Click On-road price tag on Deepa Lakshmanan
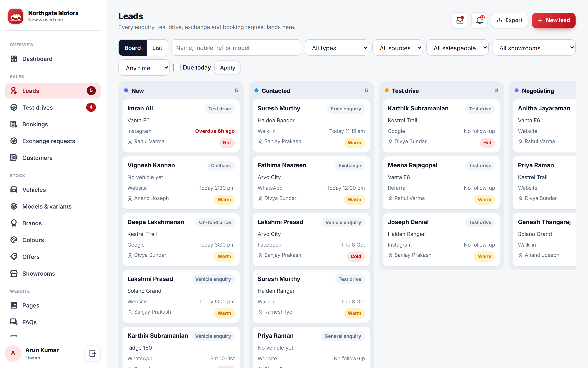The height and width of the screenshot is (368, 588). tap(215, 222)
